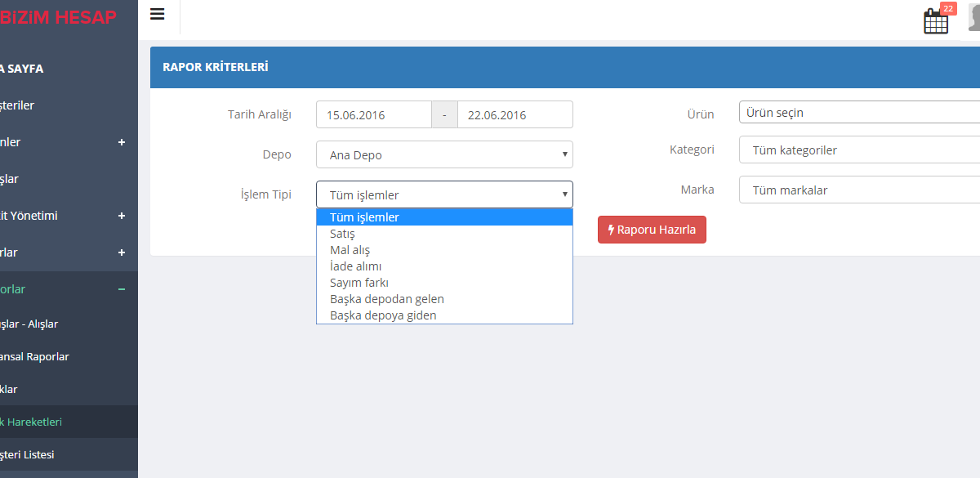Open the calendar notifications icon showing 22
980x478 pixels.
pyautogui.click(x=936, y=20)
